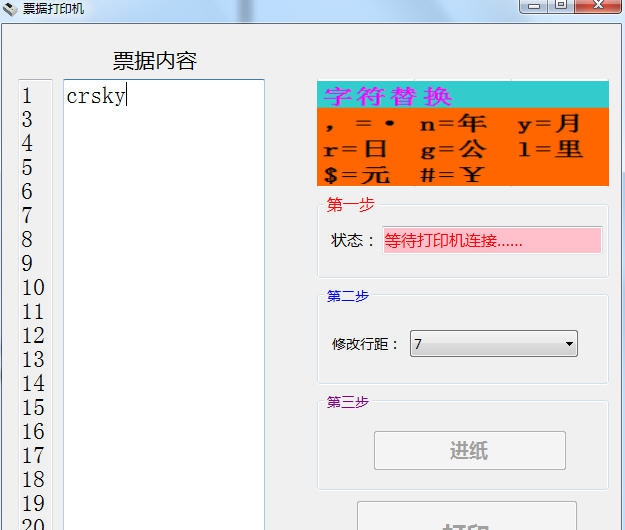
Task: Click the n=年 replacement hint
Action: 453,123
